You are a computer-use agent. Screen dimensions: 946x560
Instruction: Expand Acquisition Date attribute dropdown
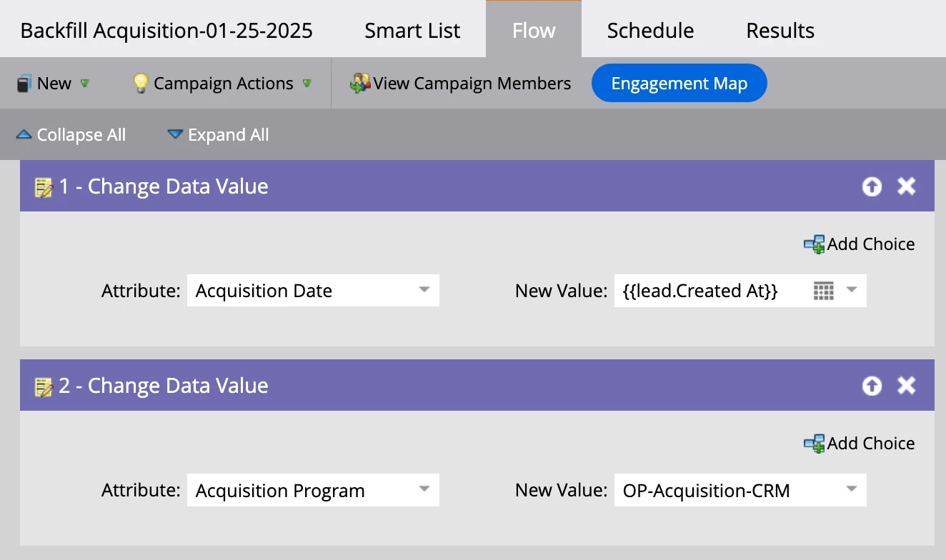point(424,291)
